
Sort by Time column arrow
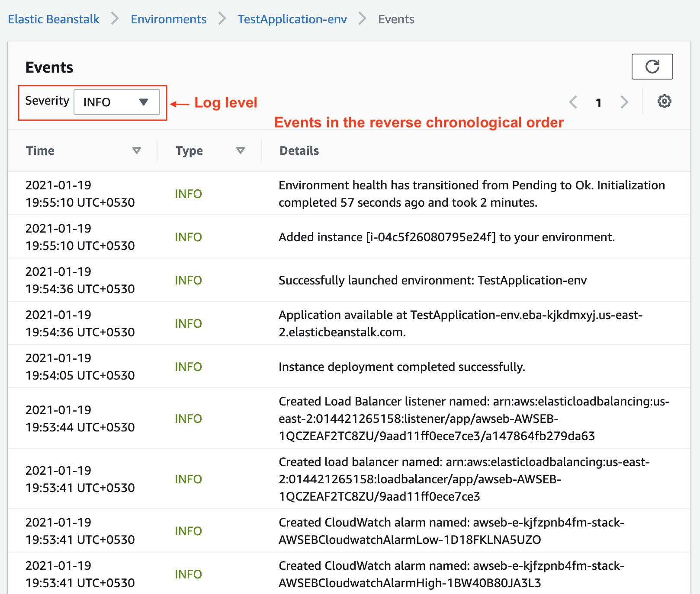click(137, 150)
